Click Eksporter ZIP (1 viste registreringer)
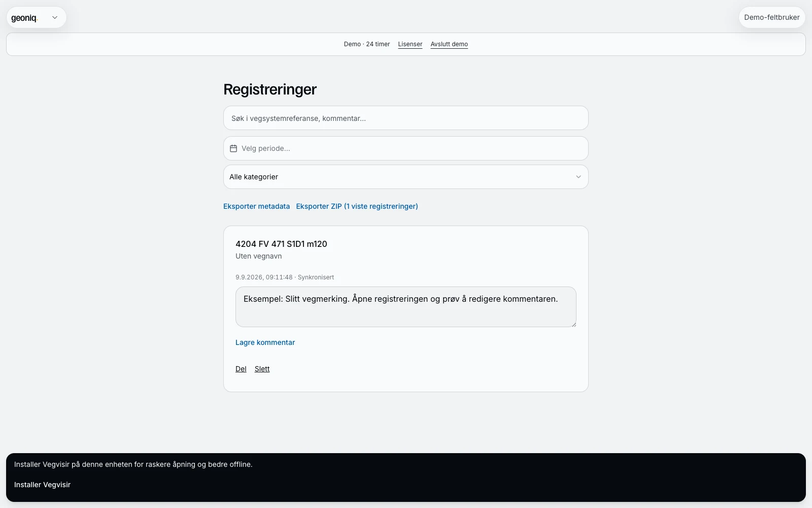This screenshot has height=508, width=812. pyautogui.click(x=357, y=206)
